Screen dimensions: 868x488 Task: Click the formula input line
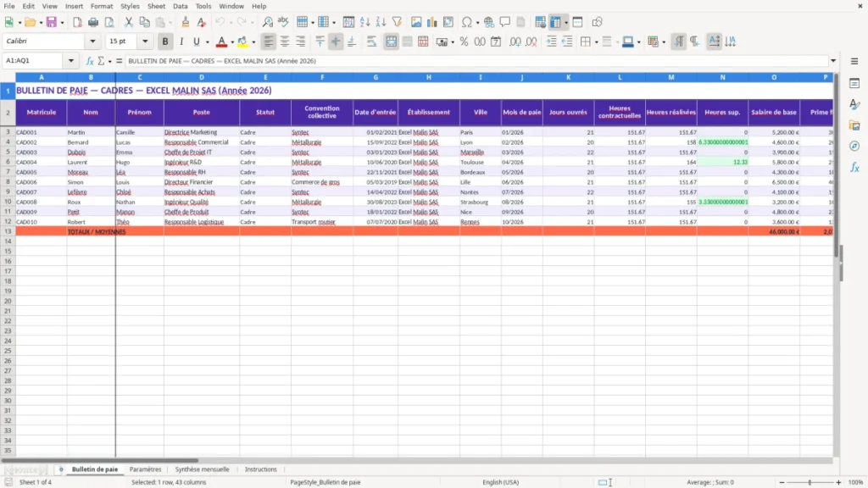pos(476,61)
